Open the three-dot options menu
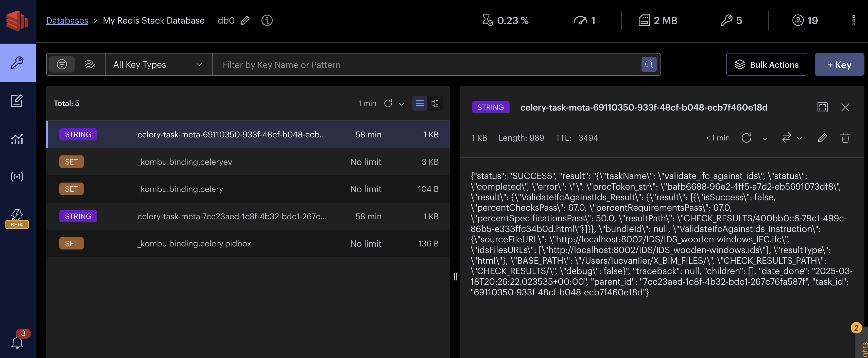 854,21
